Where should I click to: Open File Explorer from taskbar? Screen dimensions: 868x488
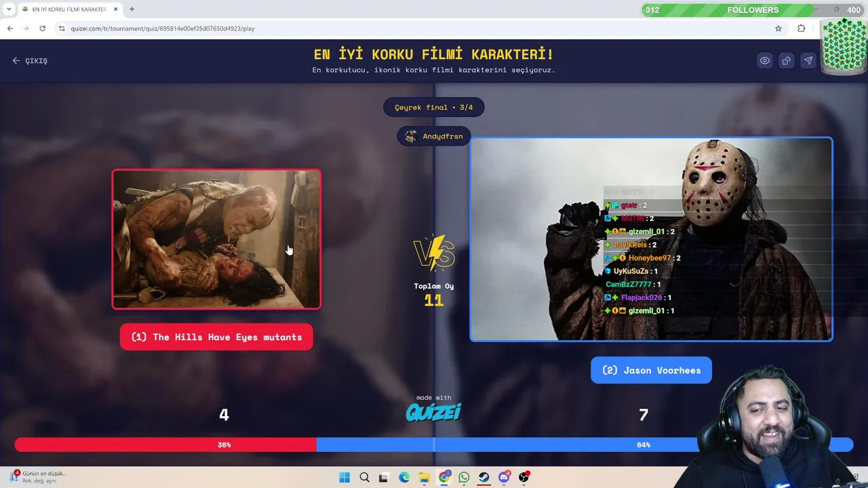point(424,477)
